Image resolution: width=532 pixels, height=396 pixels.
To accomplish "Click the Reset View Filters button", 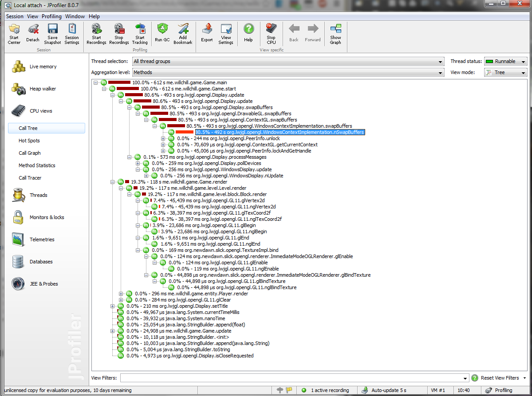I will (496, 378).
